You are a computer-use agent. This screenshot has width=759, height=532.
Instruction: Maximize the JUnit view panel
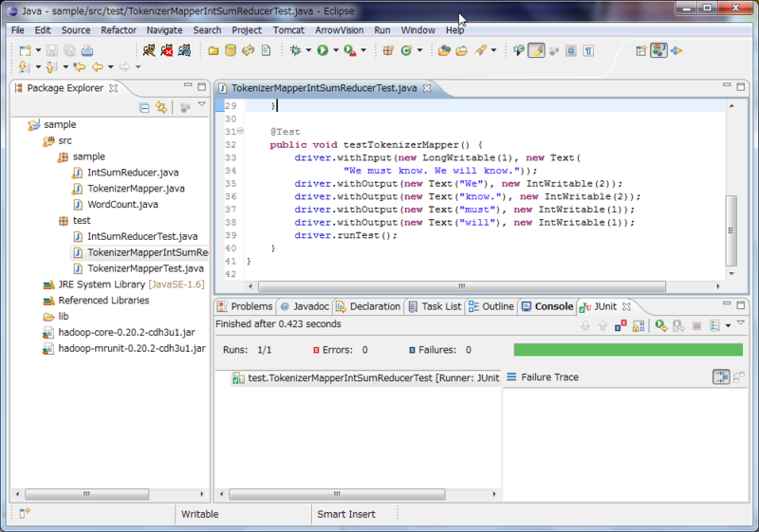(741, 304)
